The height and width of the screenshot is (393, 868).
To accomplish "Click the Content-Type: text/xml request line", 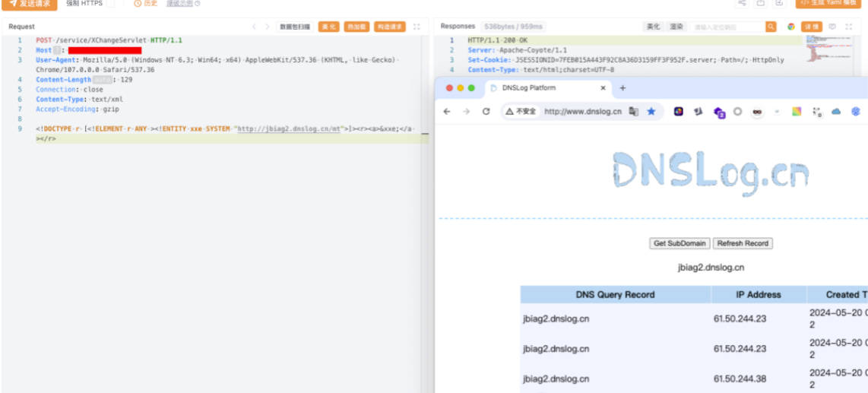I will click(x=80, y=99).
